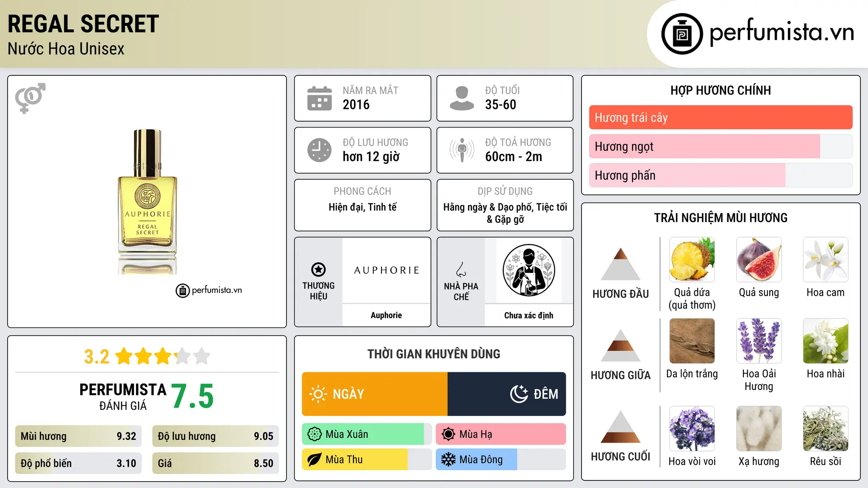Click the Hương trái cây accord bar
The height and width of the screenshot is (488, 868).
(721, 117)
